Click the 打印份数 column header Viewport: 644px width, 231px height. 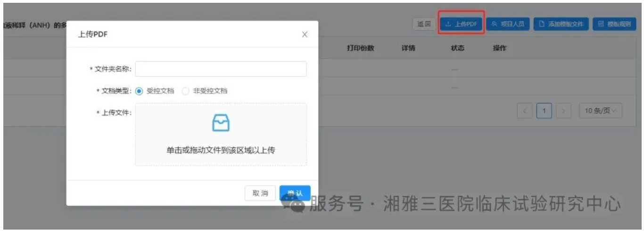360,48
